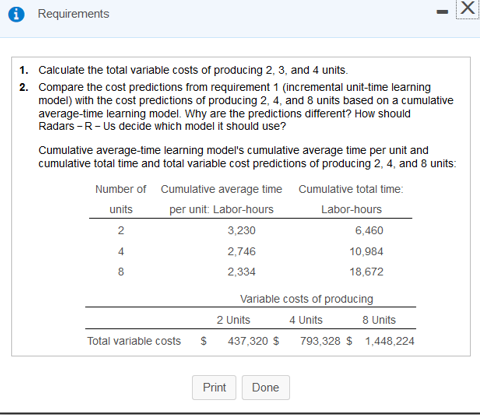The image size is (480, 415).
Task: Select the 3,230 cumulative average time value
Action: coord(241,230)
